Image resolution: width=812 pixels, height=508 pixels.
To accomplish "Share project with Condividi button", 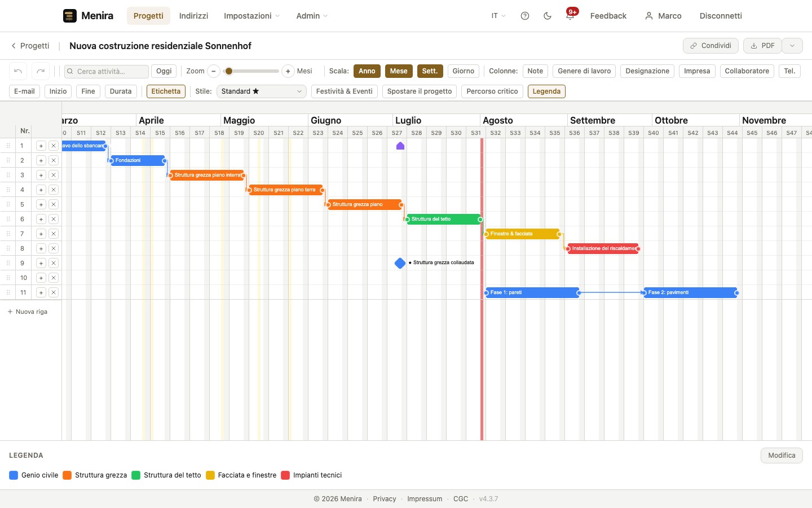I will (710, 46).
